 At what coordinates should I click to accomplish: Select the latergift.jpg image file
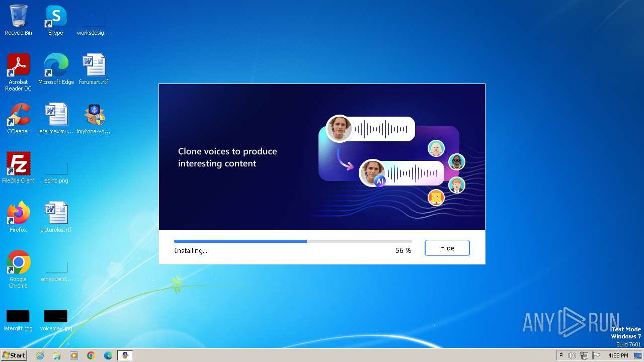(18, 320)
